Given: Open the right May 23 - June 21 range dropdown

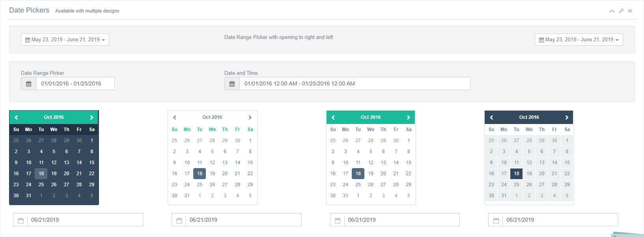Looking at the screenshot, I should pyautogui.click(x=579, y=40).
